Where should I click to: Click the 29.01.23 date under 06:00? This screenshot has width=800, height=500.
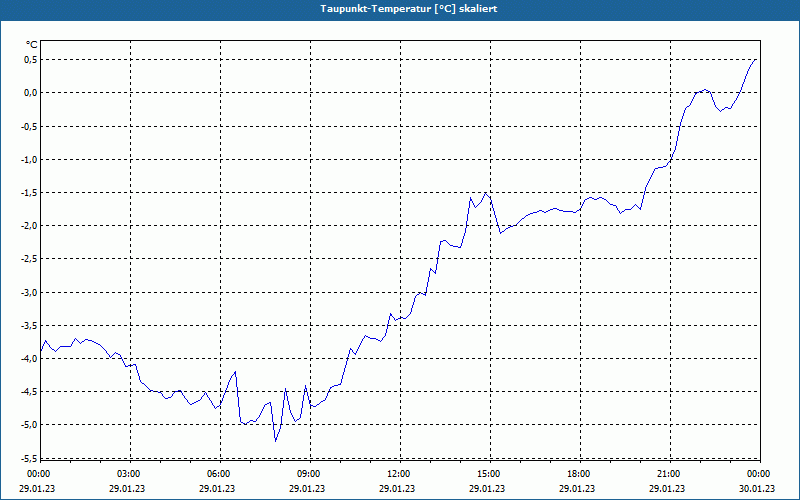pos(217,488)
